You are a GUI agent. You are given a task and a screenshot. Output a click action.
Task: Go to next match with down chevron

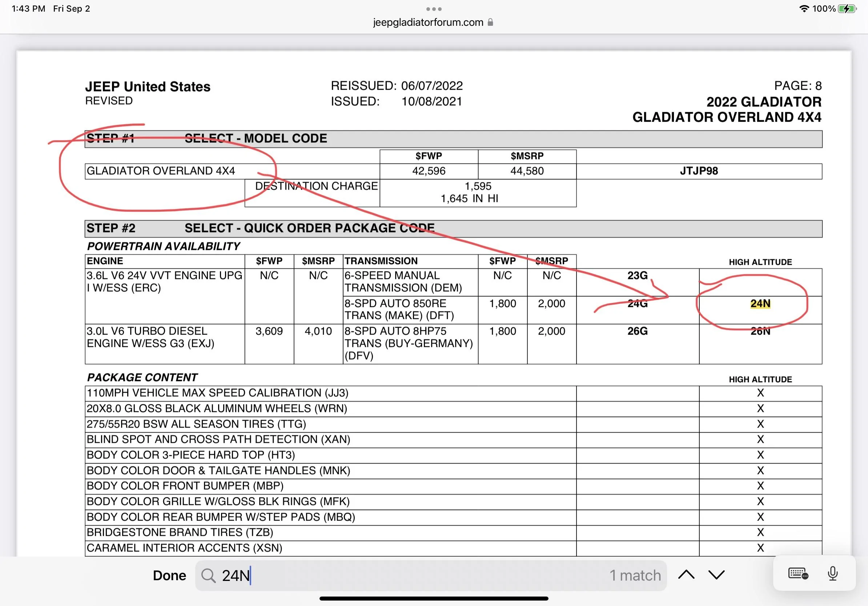coord(716,575)
